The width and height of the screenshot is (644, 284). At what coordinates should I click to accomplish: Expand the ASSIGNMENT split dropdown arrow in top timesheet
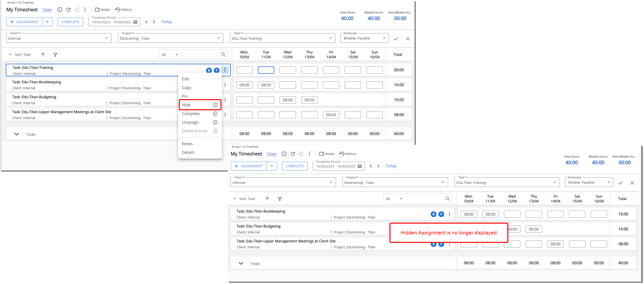pyautogui.click(x=47, y=22)
